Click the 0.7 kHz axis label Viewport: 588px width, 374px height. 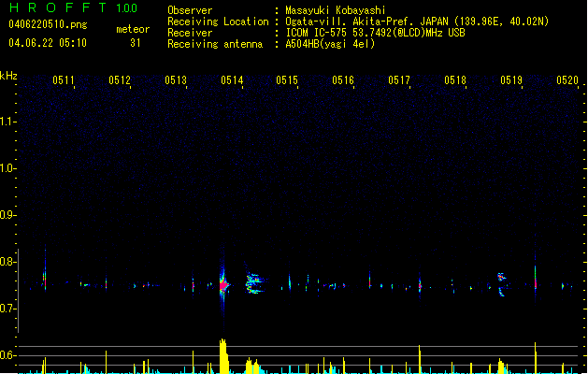[x=7, y=309]
